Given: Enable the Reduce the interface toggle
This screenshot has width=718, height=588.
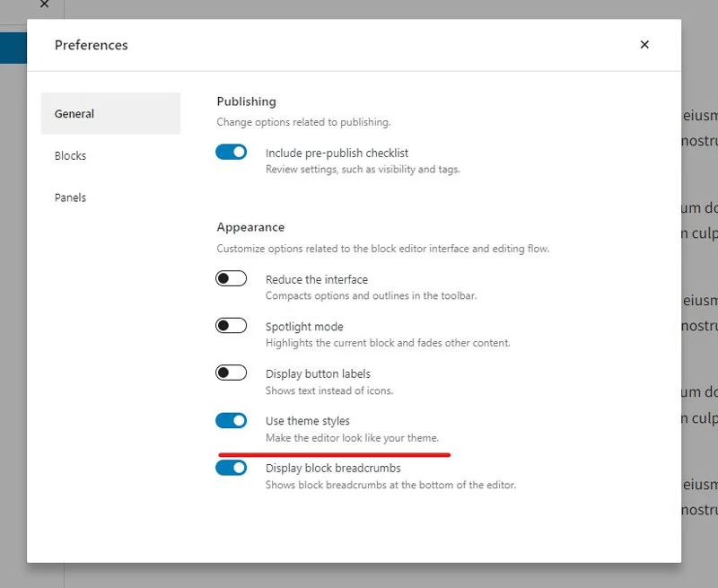Looking at the screenshot, I should (232, 279).
